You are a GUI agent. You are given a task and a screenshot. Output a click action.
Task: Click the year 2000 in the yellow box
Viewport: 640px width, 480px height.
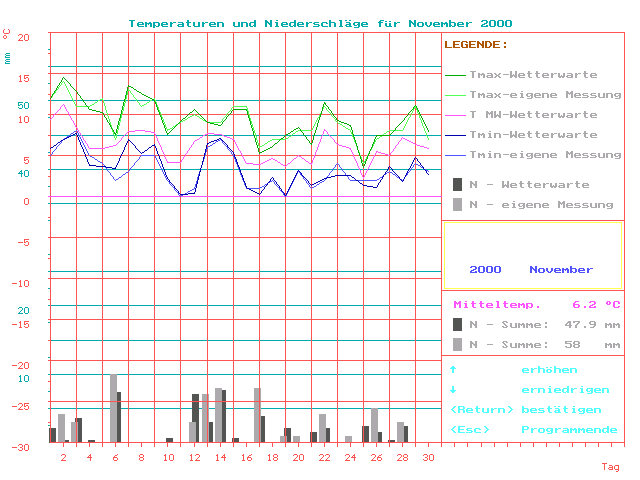coord(485,270)
